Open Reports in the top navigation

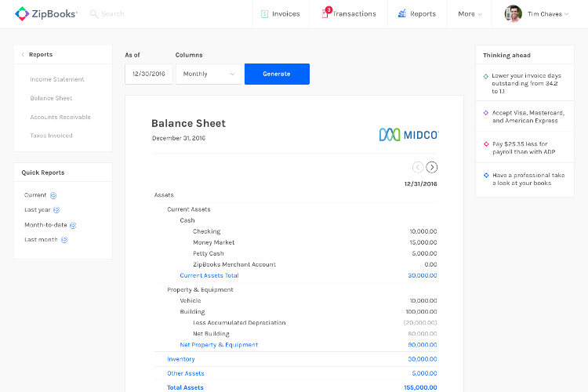(x=416, y=14)
